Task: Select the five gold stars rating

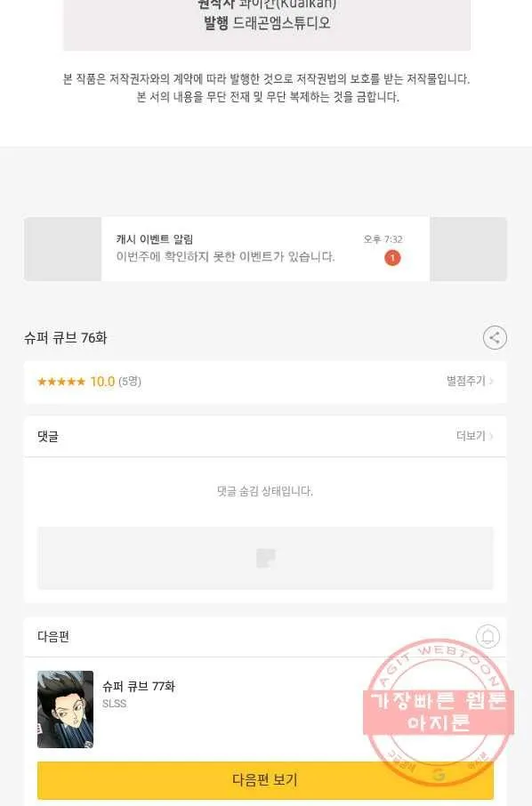Action: 61,382
